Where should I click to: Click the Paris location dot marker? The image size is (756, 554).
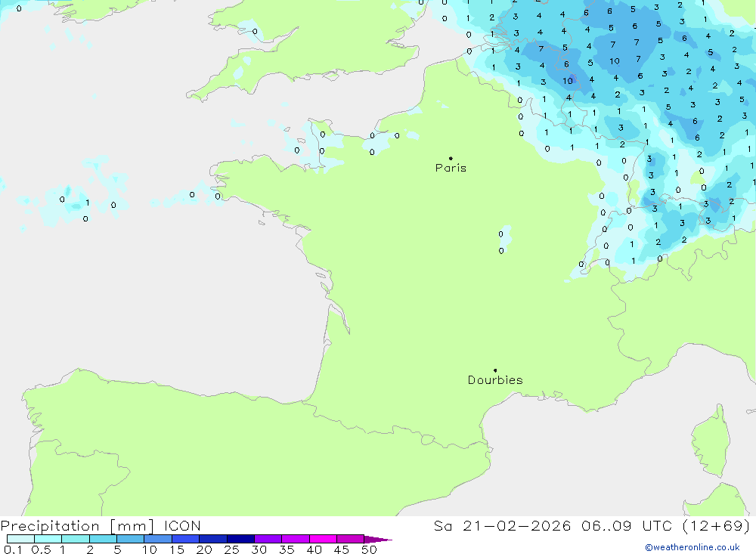[451, 158]
